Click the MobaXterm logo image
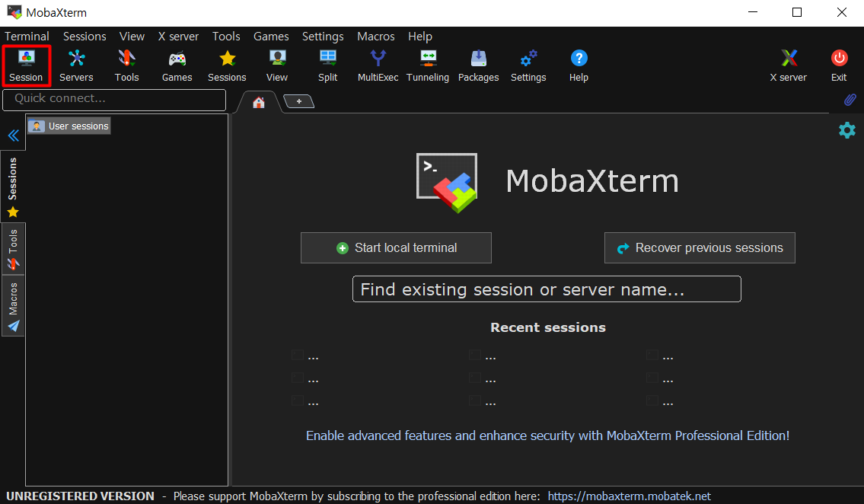The image size is (864, 504). pos(447,182)
